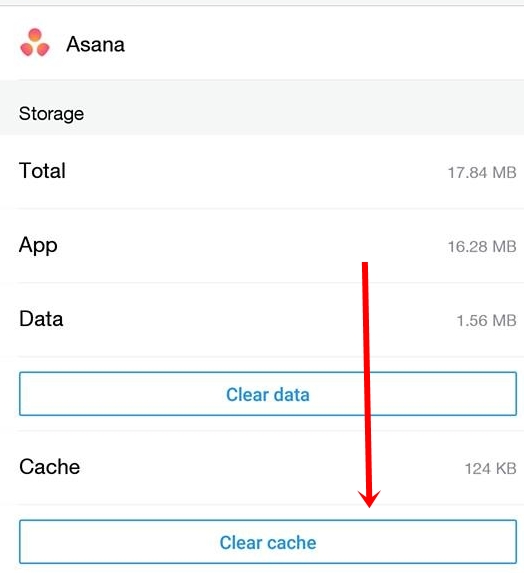Click the red arrow line near App row
Image resolution: width=524 pixels, height=573 pixels.
pos(365,272)
